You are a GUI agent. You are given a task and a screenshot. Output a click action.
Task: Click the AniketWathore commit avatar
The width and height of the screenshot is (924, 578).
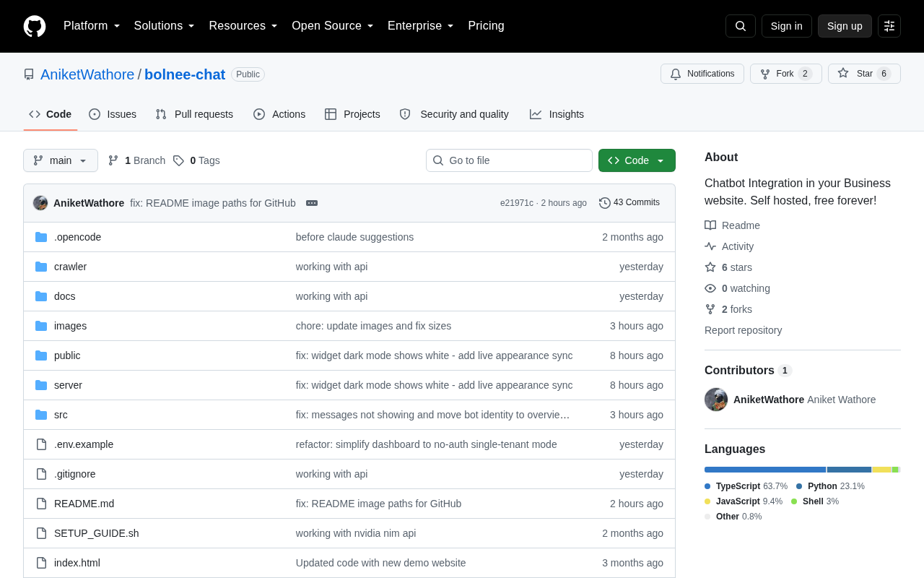coord(40,203)
